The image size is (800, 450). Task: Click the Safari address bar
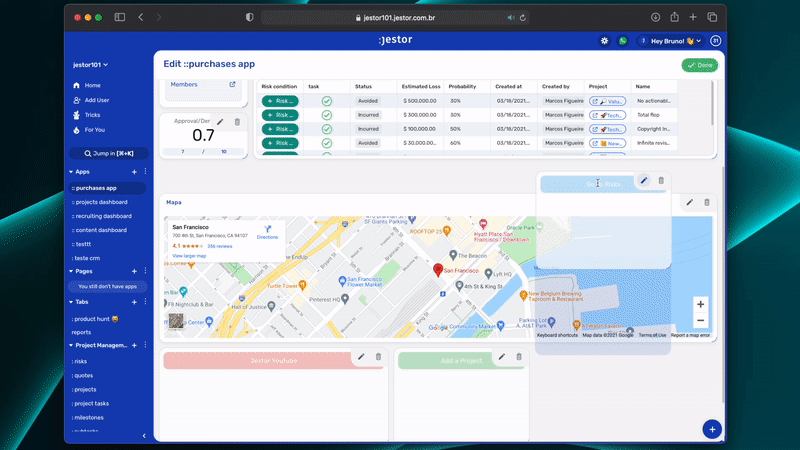pyautogui.click(x=395, y=18)
